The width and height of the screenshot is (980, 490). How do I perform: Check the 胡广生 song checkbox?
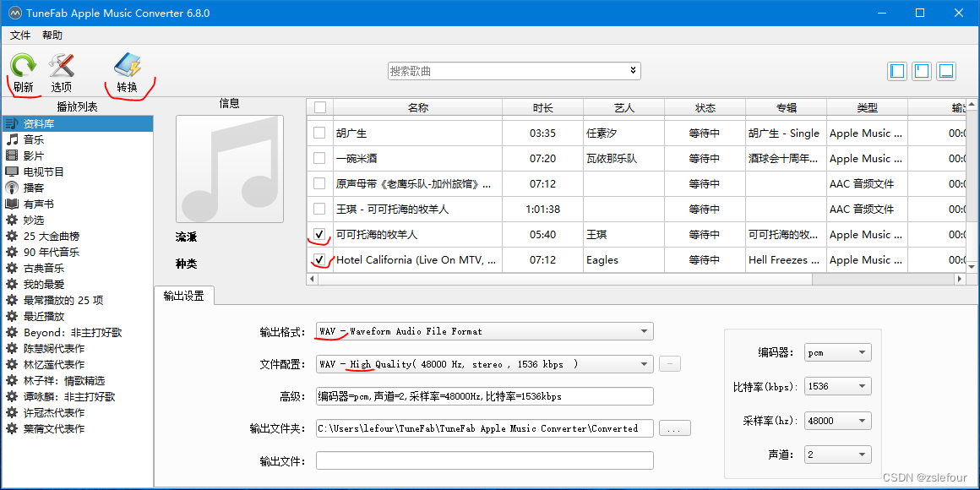click(x=319, y=133)
